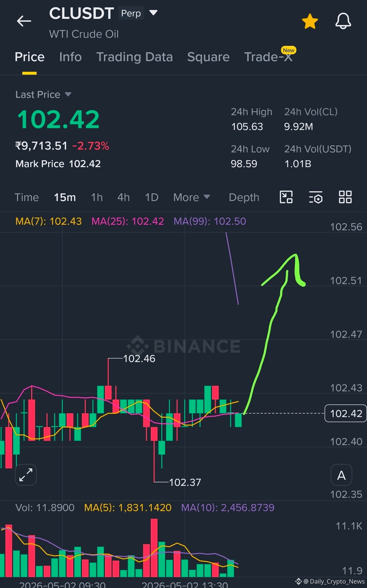Tap the rupee price ₹9,713.51
Image resolution: width=367 pixels, height=588 pixels.
pyautogui.click(x=41, y=146)
